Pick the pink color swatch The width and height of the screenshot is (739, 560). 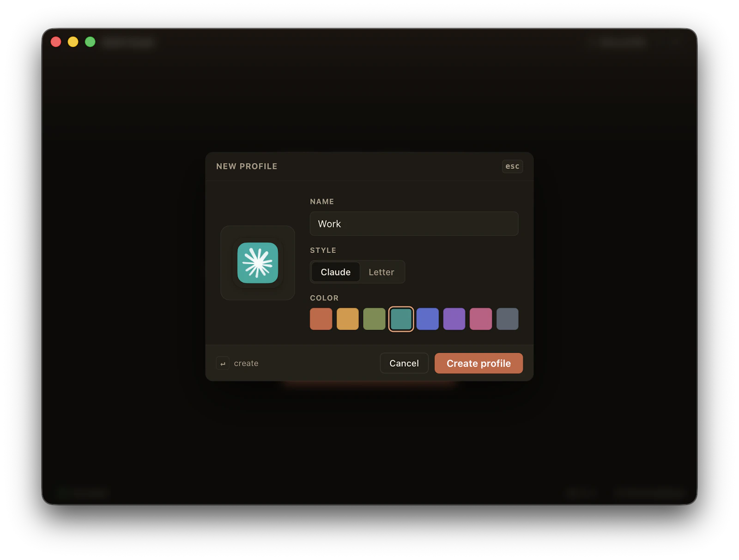(x=481, y=319)
